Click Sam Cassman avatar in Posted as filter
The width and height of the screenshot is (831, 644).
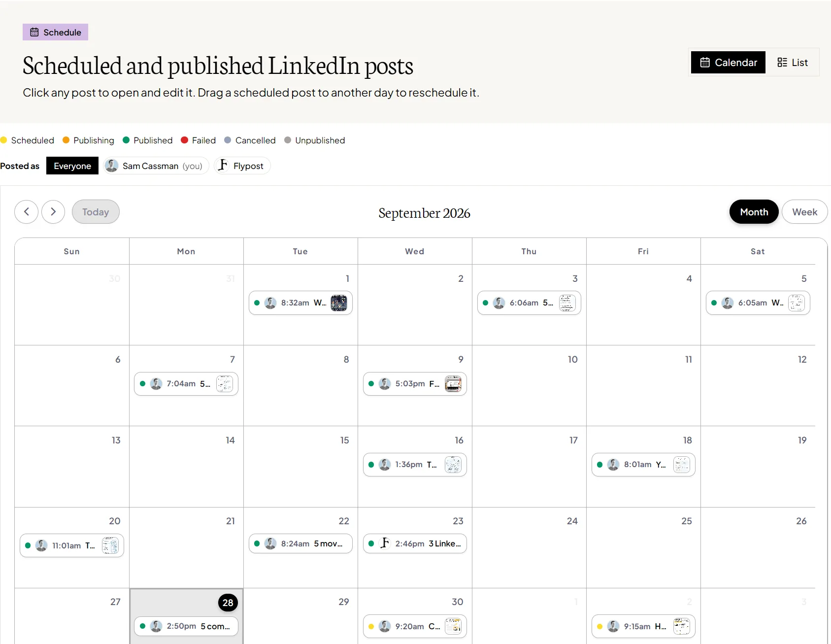(112, 166)
